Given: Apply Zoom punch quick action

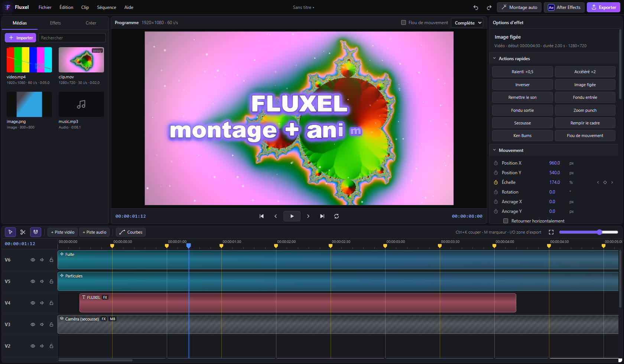Looking at the screenshot, I should [x=585, y=110].
